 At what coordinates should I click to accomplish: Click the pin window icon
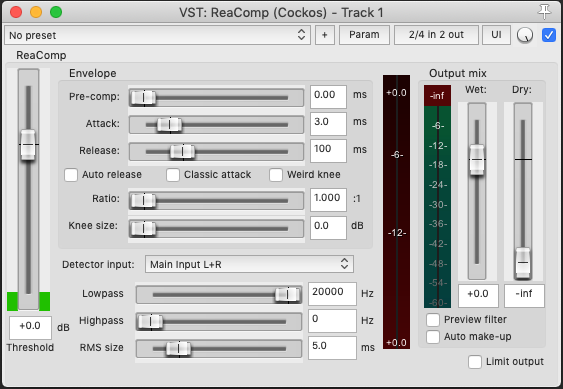(x=544, y=12)
